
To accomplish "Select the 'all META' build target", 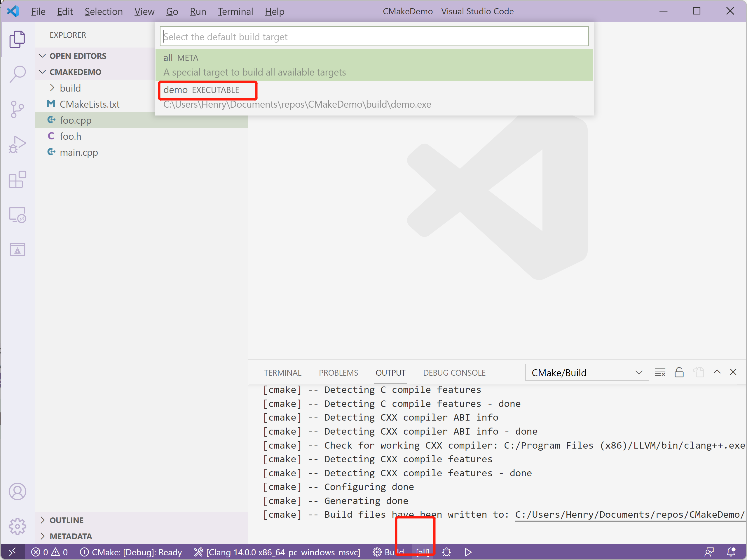I will coord(374,65).
